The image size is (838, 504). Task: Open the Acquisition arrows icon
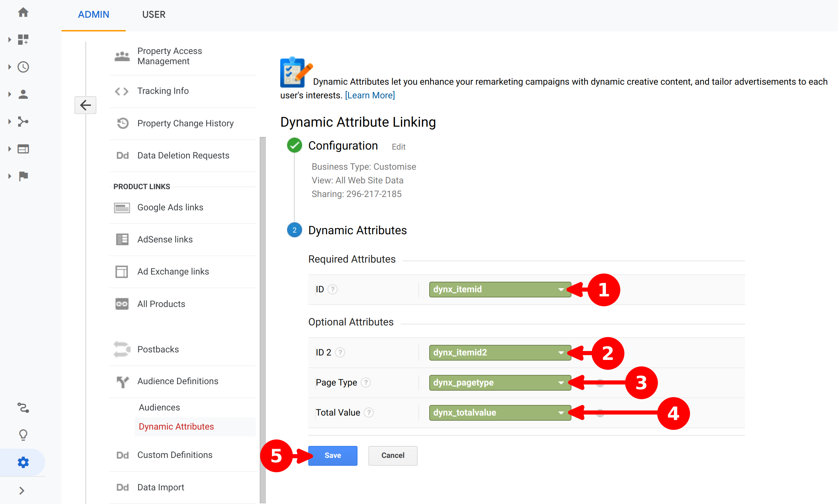23,122
